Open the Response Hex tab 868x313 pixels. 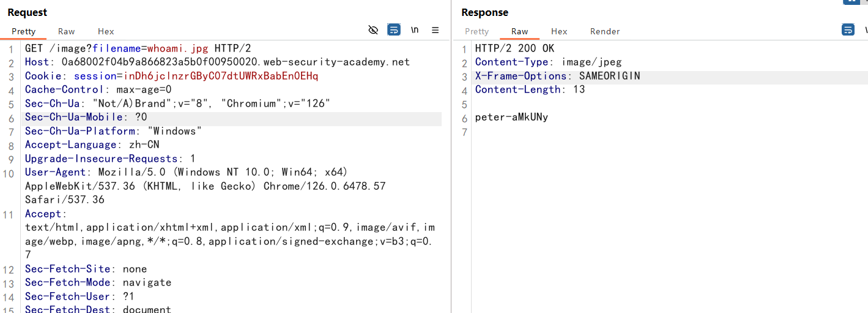click(559, 31)
